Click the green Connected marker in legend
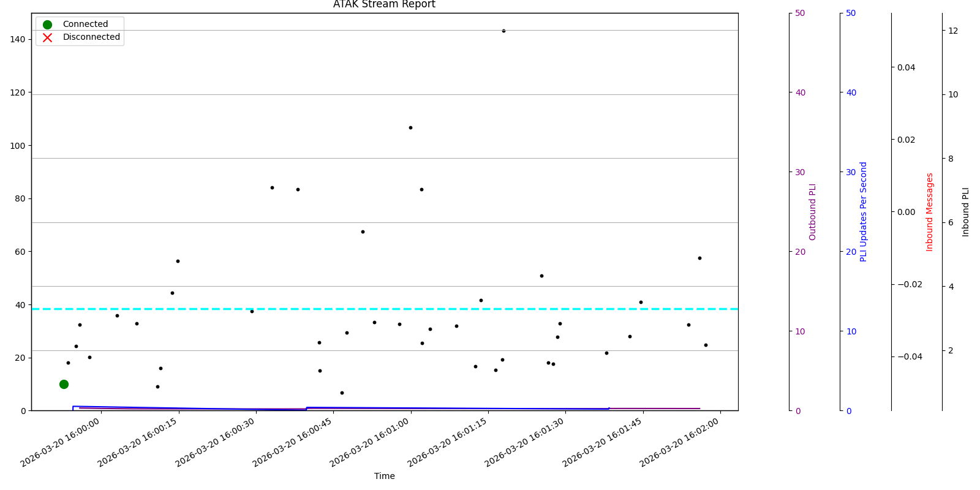Image resolution: width=980 pixels, height=490 pixels. click(47, 24)
